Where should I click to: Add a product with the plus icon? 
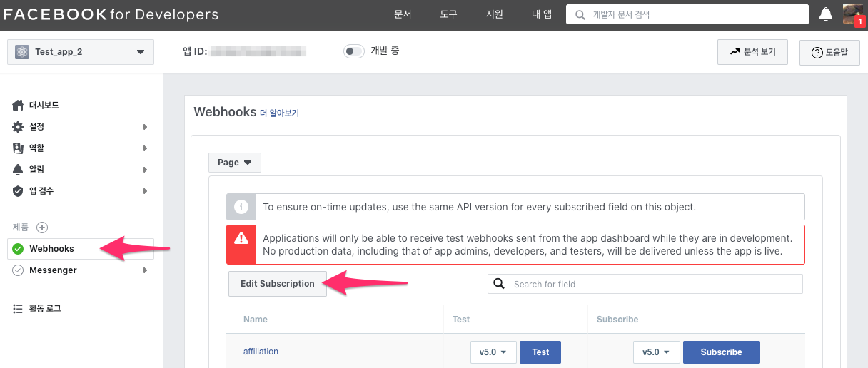[42, 228]
